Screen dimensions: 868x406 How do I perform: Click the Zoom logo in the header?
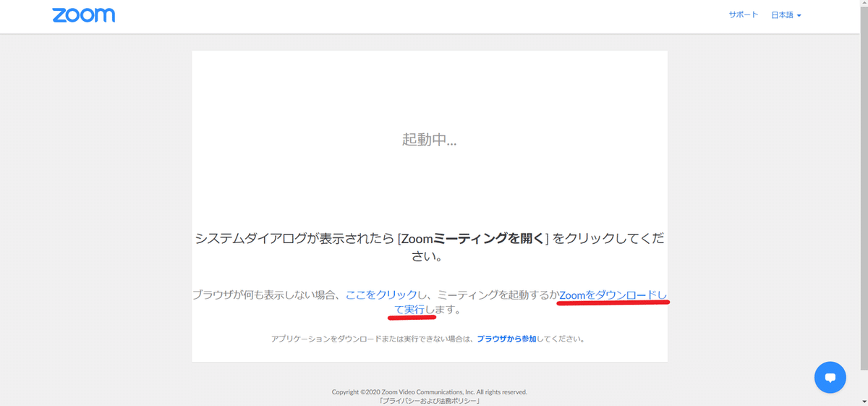pyautogui.click(x=83, y=15)
